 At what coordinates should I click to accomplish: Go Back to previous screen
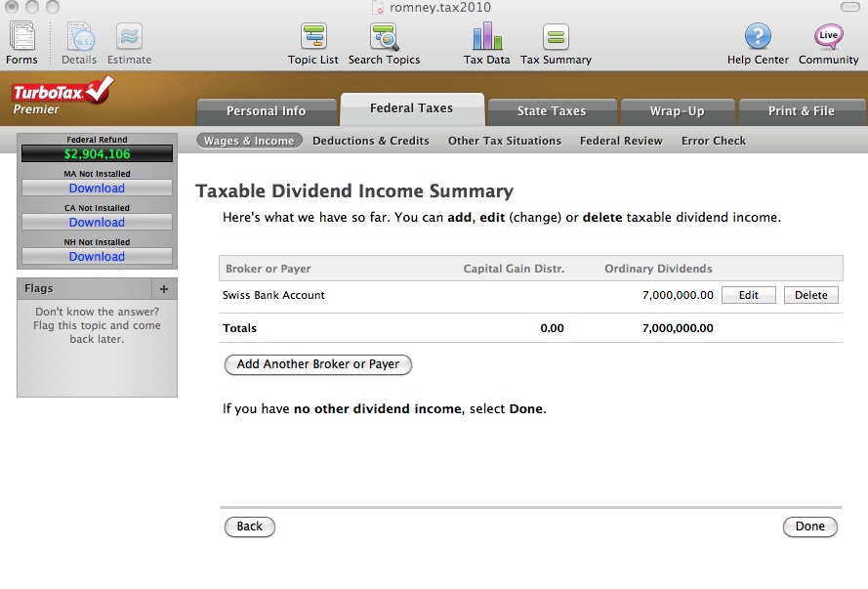click(x=250, y=526)
